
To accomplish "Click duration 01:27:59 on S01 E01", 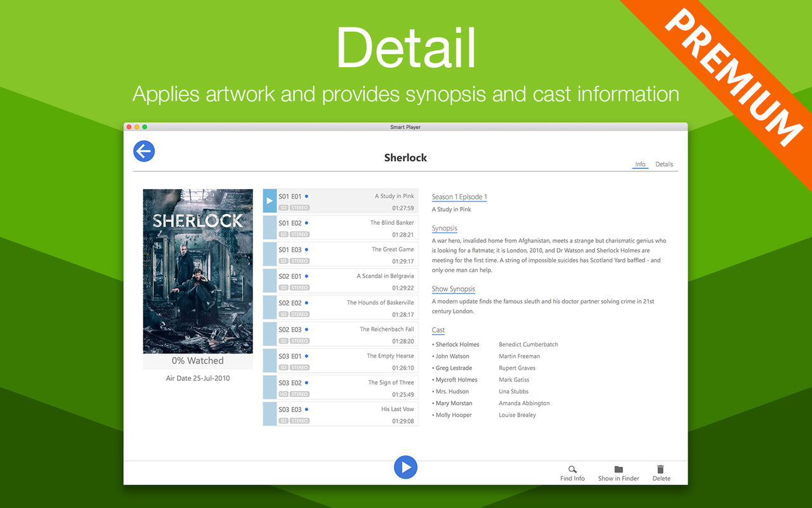I will pos(403,208).
